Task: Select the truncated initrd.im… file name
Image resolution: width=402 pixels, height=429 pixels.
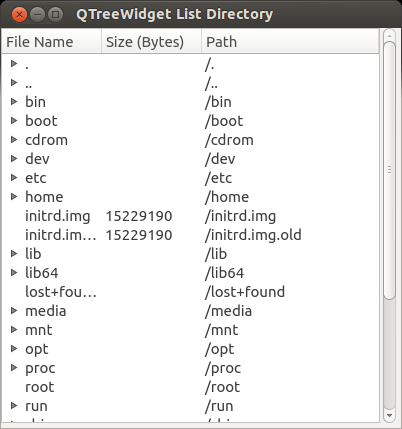Action: (x=61, y=235)
